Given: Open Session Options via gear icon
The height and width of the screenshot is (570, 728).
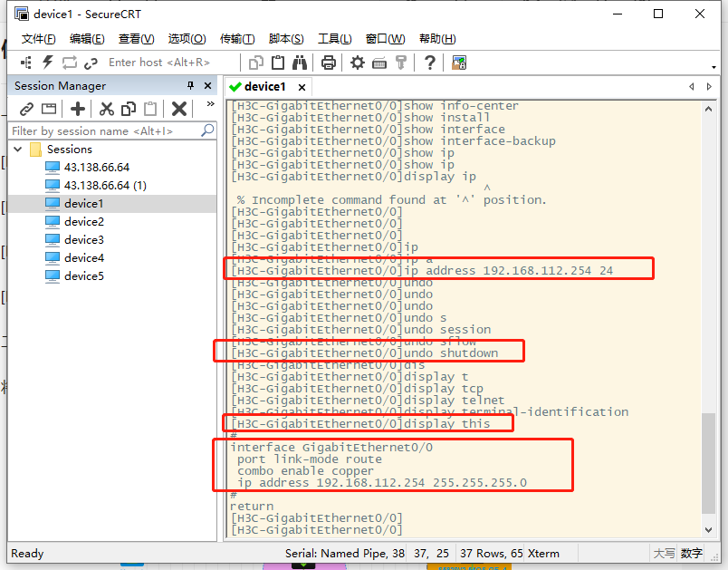Looking at the screenshot, I should click(x=358, y=63).
